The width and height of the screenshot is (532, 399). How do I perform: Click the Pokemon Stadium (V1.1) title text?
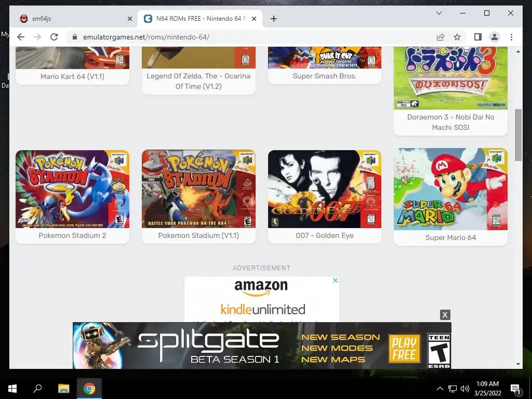[x=198, y=235]
